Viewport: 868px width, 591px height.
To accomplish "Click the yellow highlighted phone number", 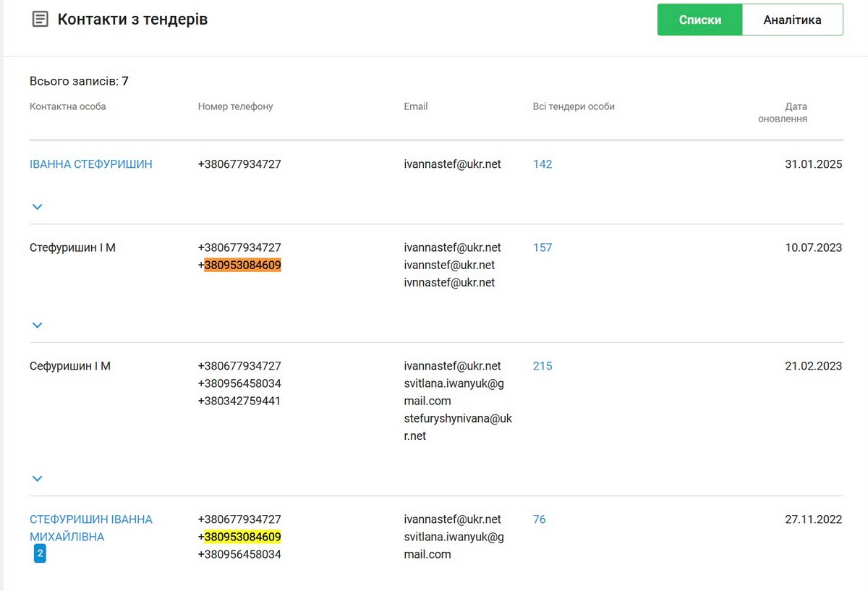I will (242, 537).
